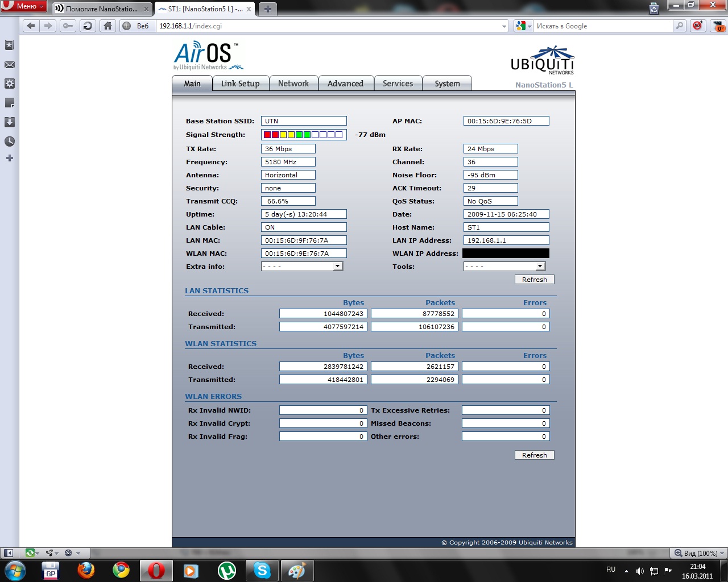Image resolution: width=728 pixels, height=582 pixels.
Task: Launch Google Chrome from the taskbar
Action: [121, 570]
